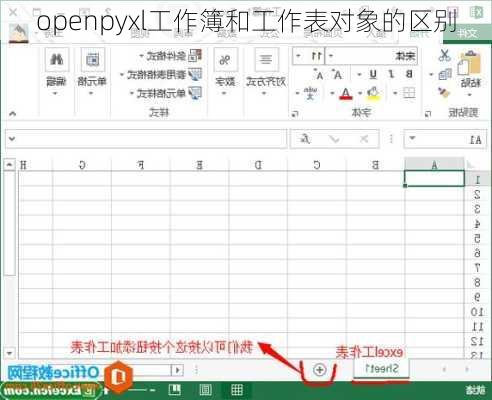Open the Clipboard group dialog launcher
The width and height of the screenshot is (492, 400).
(x=428, y=114)
